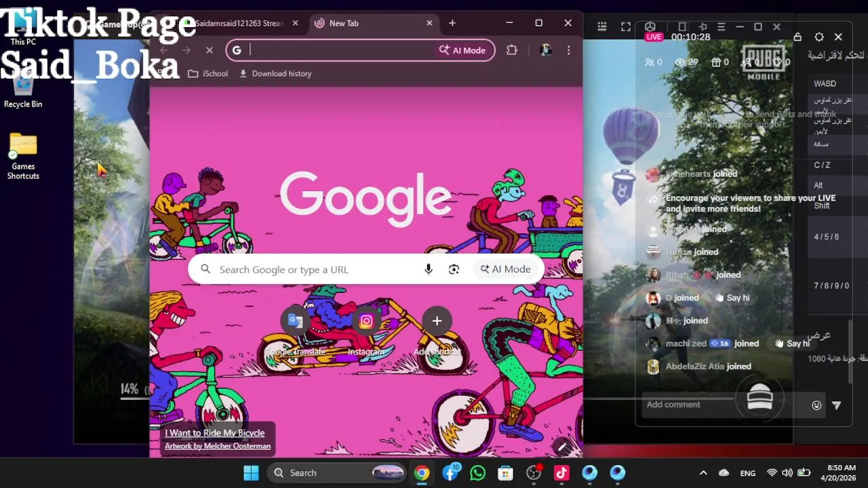This screenshot has width=868, height=488.
Task: Open the volume control in tray
Action: pyautogui.click(x=787, y=473)
